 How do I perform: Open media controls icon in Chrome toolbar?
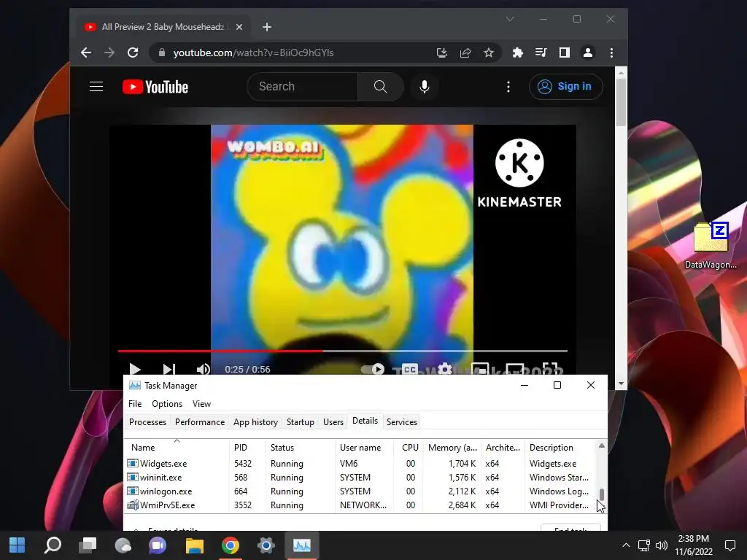coord(541,52)
